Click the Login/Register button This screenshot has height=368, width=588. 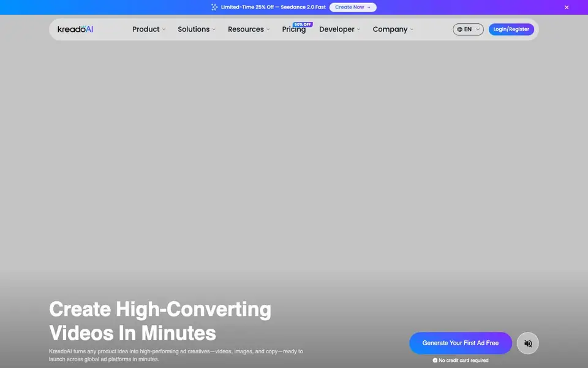pos(511,29)
